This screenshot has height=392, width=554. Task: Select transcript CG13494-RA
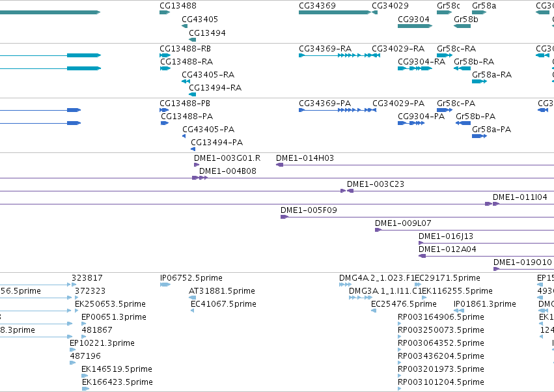(193, 94)
